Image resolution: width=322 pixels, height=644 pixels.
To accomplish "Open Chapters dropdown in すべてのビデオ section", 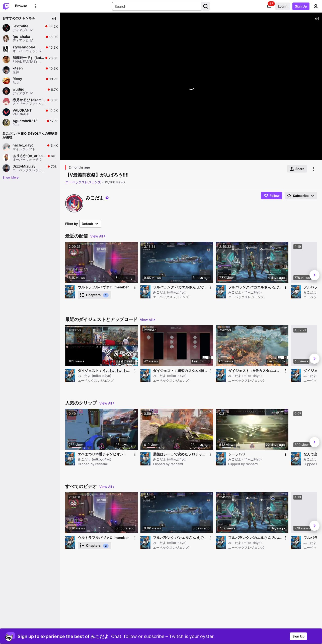I will coord(94,546).
